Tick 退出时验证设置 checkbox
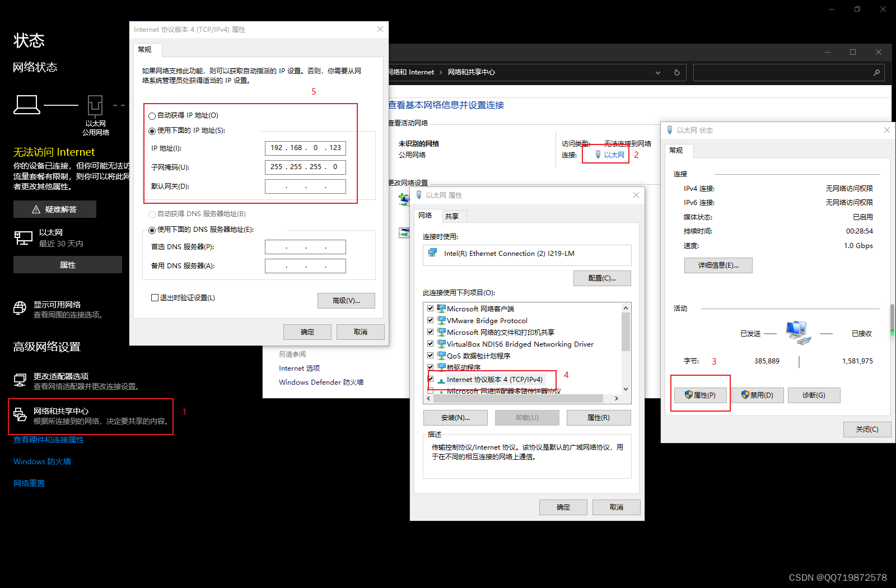Viewport: 896px width, 588px height. 155,298
